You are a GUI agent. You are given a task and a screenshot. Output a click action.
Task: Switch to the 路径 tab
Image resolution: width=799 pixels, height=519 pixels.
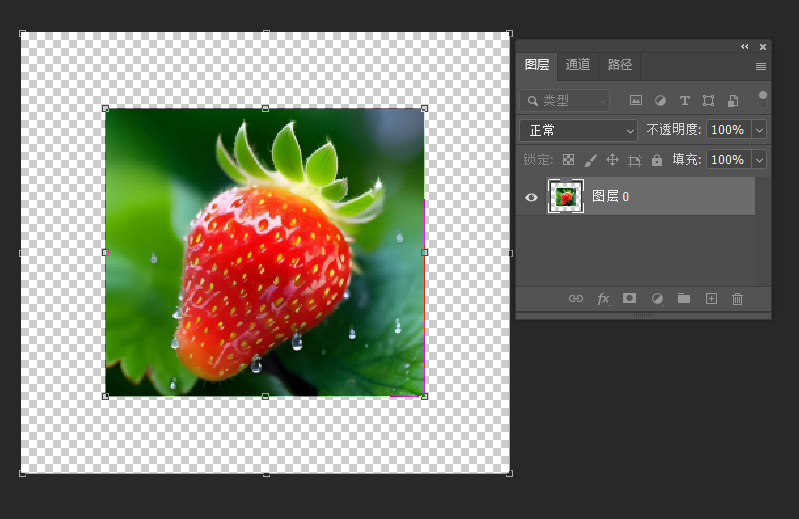[620, 65]
